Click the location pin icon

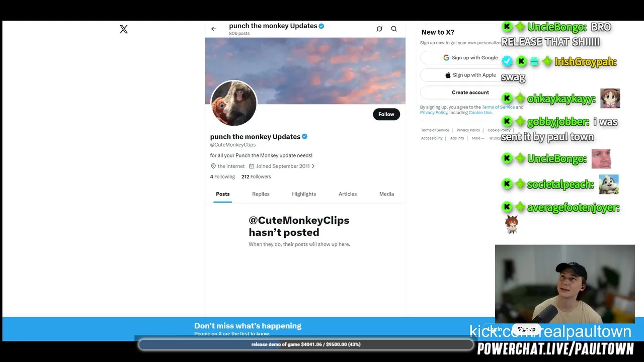[213, 166]
